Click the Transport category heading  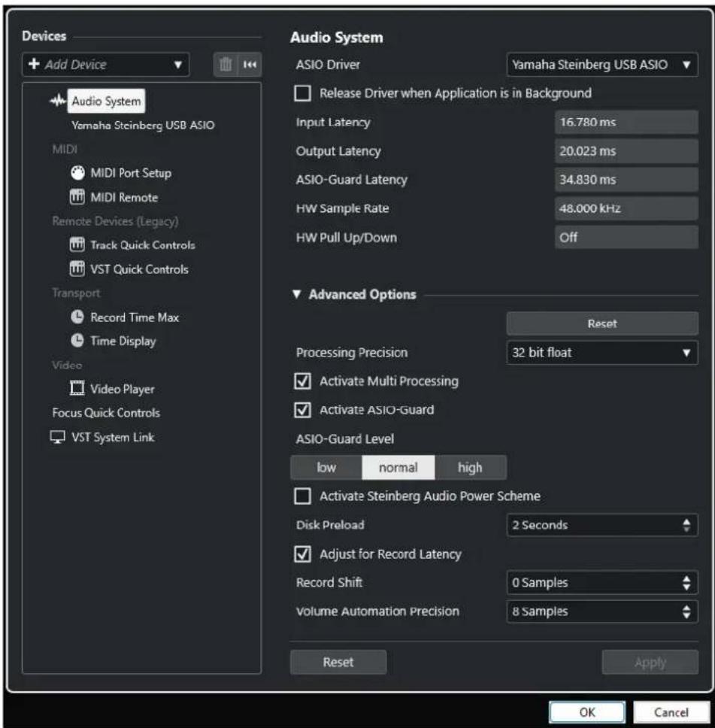coord(76,293)
